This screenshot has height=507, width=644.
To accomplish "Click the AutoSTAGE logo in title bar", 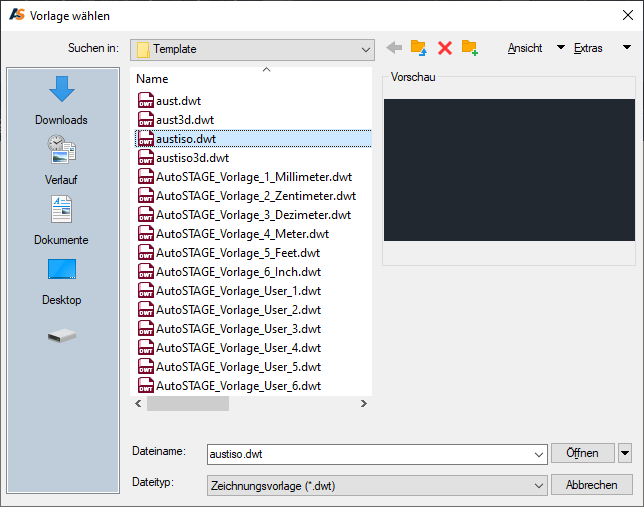I will [x=17, y=15].
